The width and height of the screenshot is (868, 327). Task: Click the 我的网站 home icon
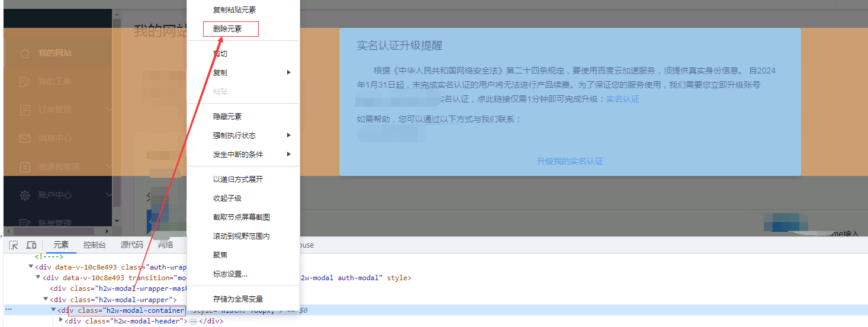24,53
